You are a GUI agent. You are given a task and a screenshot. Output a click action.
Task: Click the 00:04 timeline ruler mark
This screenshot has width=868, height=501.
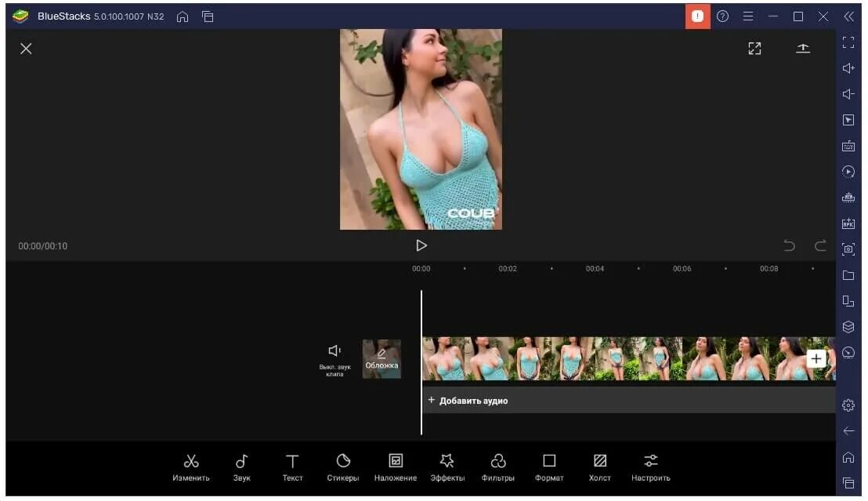point(595,269)
